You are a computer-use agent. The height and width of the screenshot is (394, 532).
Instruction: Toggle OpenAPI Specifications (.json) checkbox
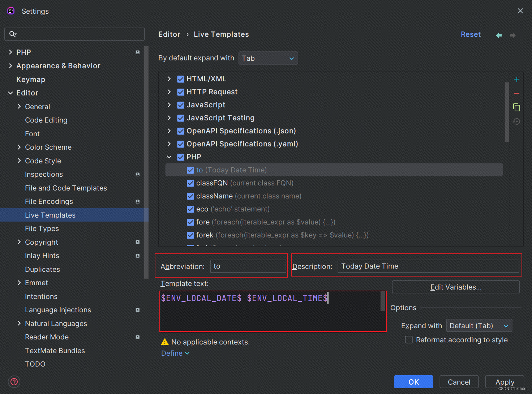(181, 131)
